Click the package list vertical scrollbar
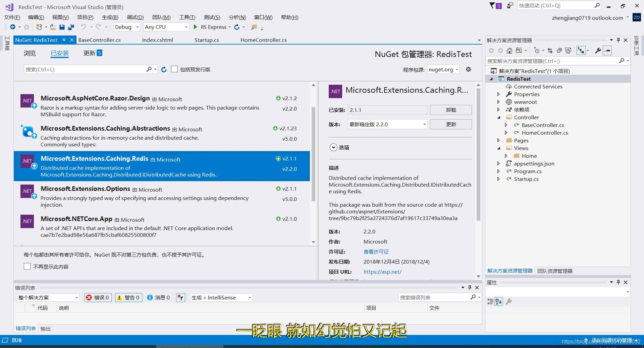 (x=313, y=154)
